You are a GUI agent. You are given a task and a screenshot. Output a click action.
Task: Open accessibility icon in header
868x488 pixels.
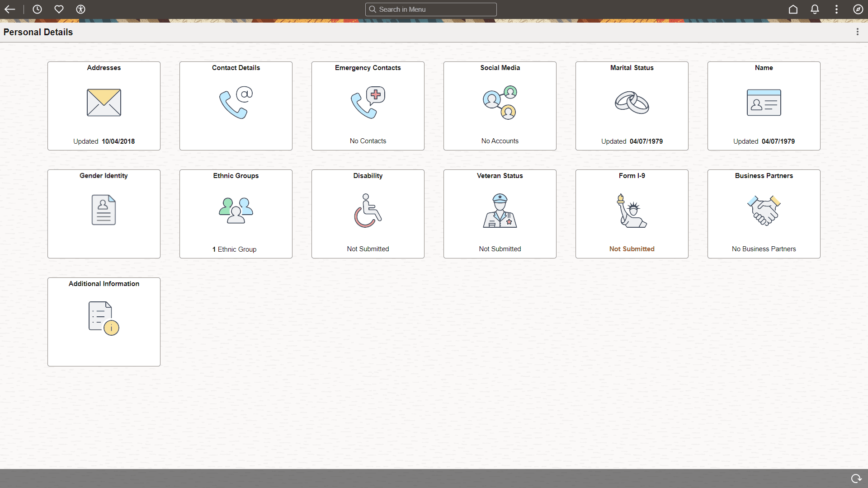(80, 9)
